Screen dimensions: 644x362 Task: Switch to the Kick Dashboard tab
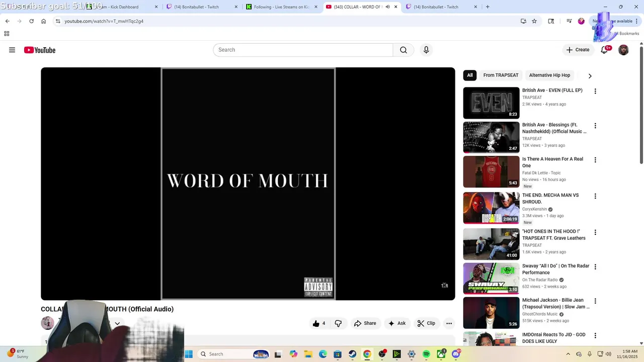pos(123,7)
